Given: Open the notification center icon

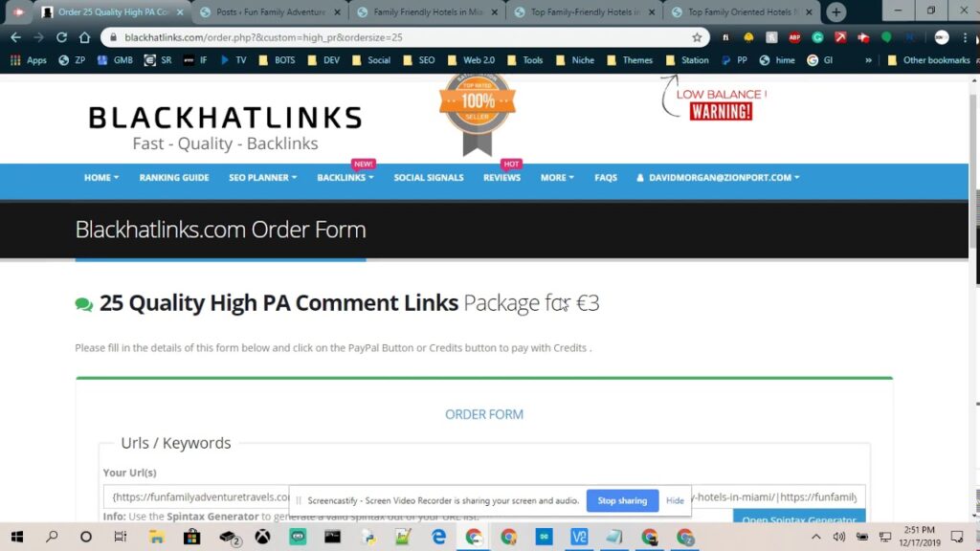Looking at the screenshot, I should coord(956,537).
